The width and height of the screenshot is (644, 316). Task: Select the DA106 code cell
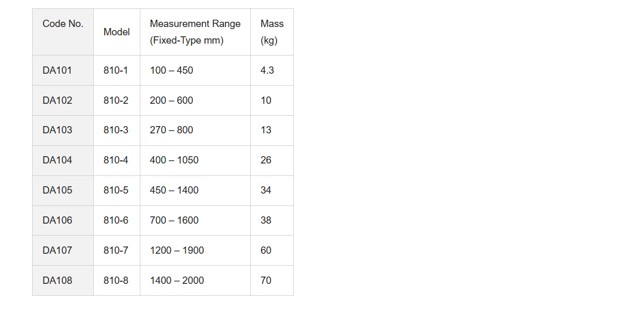[63, 221]
